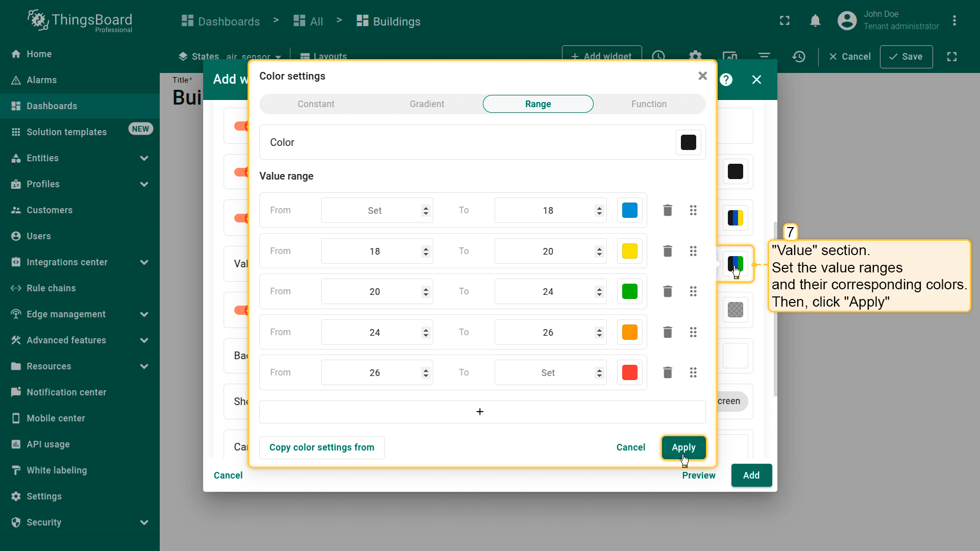This screenshot has width=980, height=551.
Task: Click Copy color settings from button
Action: click(x=322, y=447)
